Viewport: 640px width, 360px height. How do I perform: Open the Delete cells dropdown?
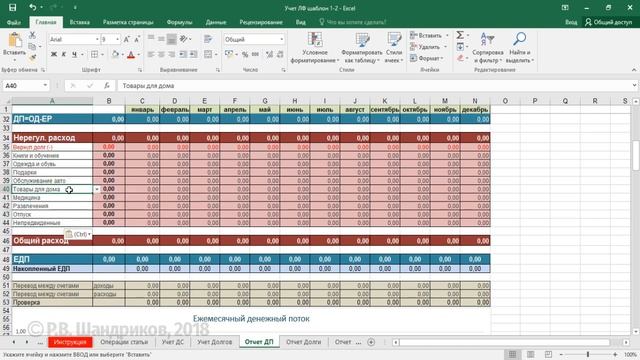pyautogui.click(x=445, y=47)
